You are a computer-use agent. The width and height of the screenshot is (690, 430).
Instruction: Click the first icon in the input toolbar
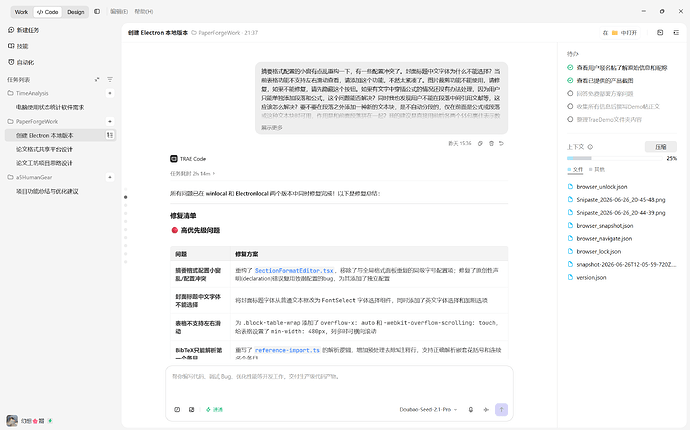click(x=177, y=409)
